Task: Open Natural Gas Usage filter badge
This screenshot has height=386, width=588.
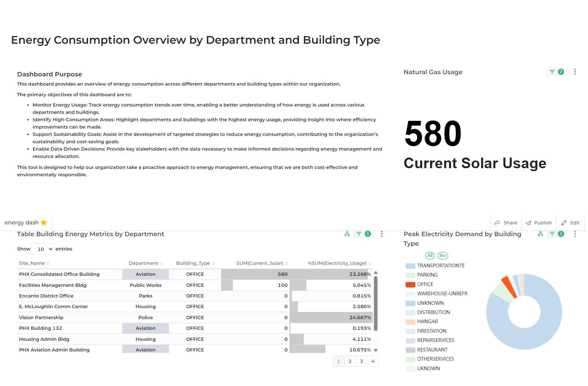Action: point(556,72)
